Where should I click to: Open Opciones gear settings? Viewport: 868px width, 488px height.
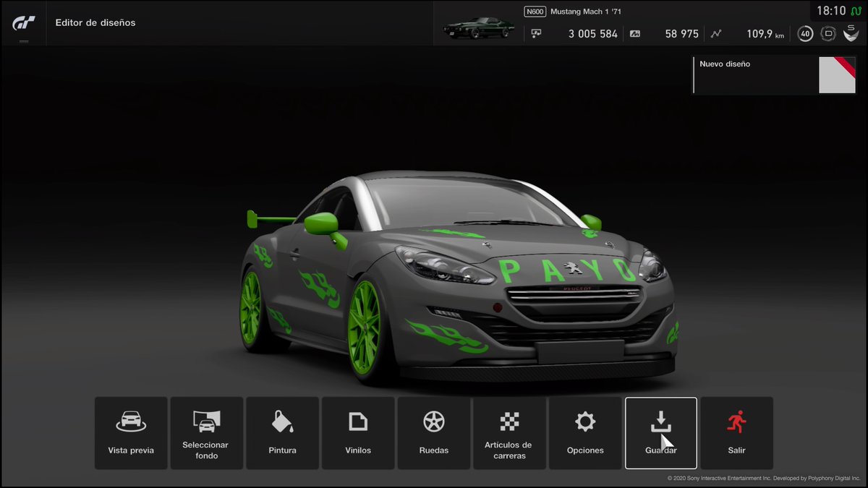click(585, 432)
